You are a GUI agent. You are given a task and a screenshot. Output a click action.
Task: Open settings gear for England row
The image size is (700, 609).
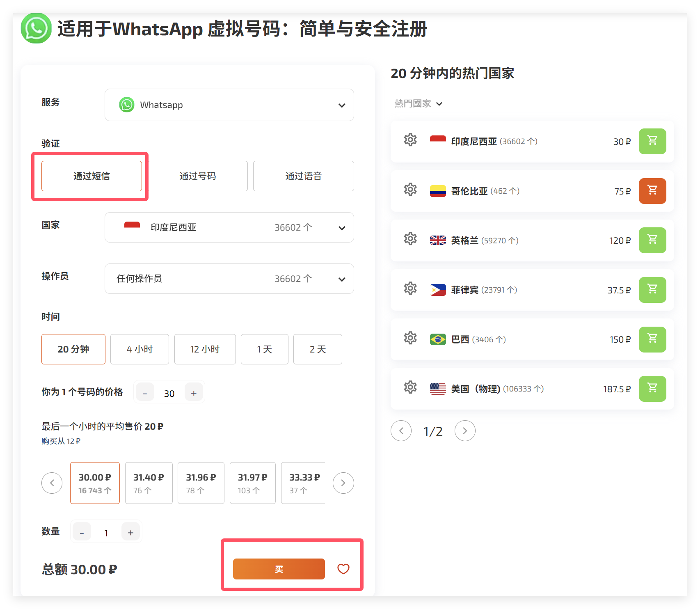[x=410, y=239]
